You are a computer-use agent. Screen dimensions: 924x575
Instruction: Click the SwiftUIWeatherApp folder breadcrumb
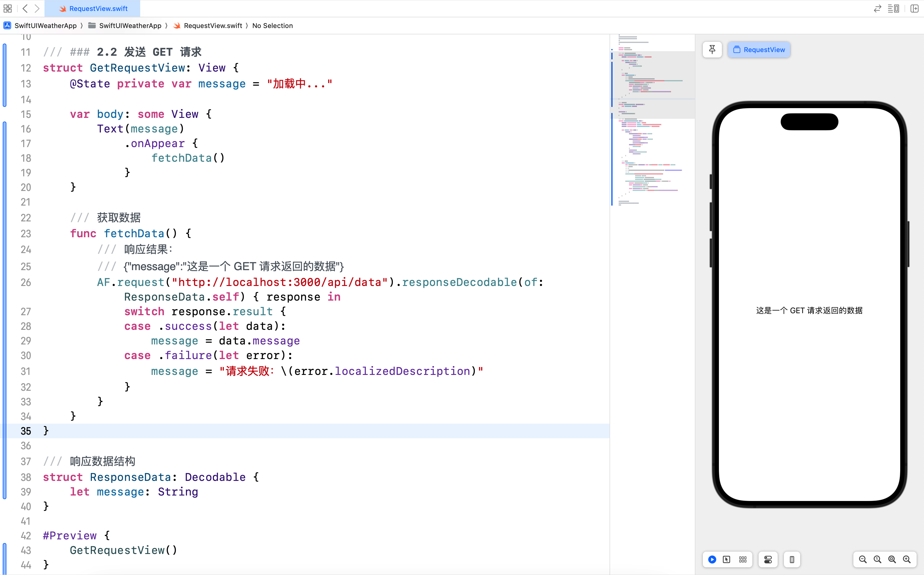pyautogui.click(x=124, y=26)
